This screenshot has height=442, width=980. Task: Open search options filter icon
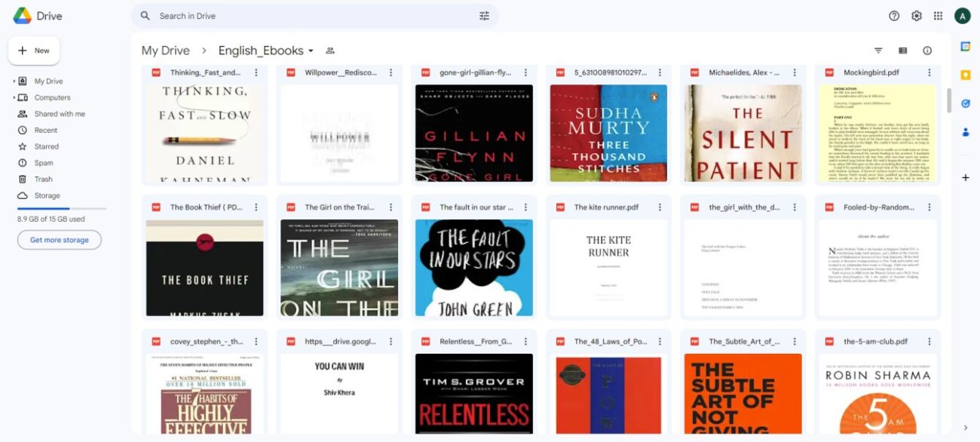click(x=484, y=16)
